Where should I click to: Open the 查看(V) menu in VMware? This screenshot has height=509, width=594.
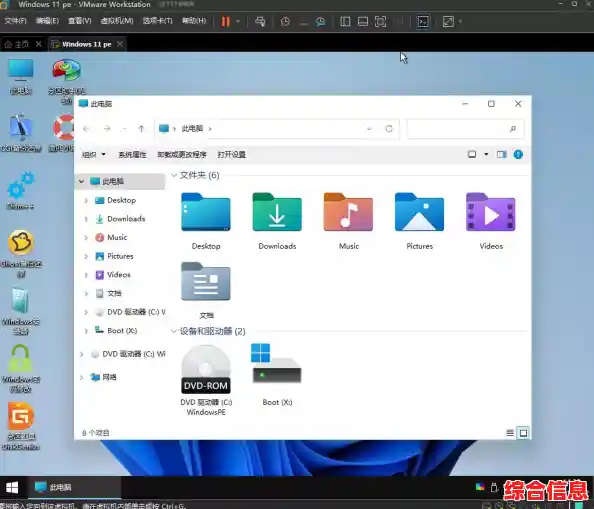(80, 21)
